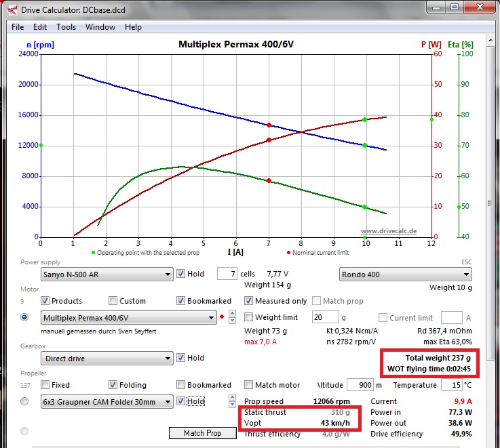Expand the Rondo 400 ESC dropdown
This screenshot has height=448, width=500.
(x=405, y=274)
